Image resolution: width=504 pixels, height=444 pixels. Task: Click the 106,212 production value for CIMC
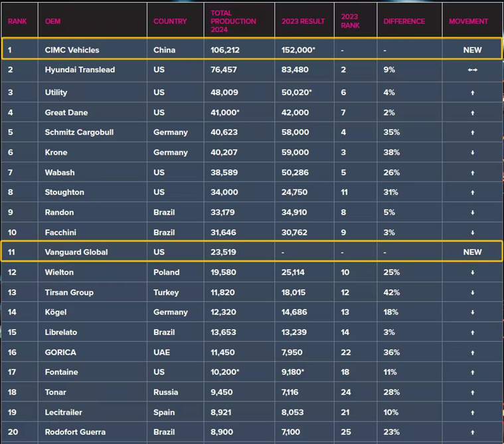[225, 50]
